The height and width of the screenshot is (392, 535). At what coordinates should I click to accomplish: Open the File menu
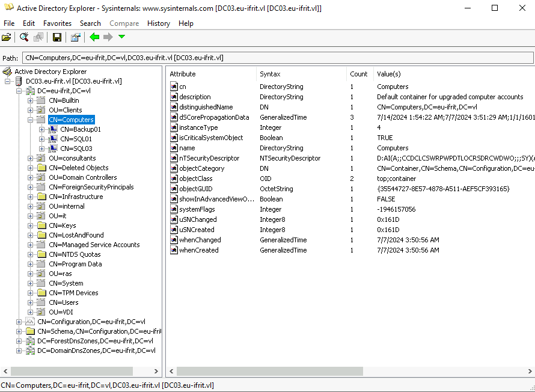click(x=9, y=23)
